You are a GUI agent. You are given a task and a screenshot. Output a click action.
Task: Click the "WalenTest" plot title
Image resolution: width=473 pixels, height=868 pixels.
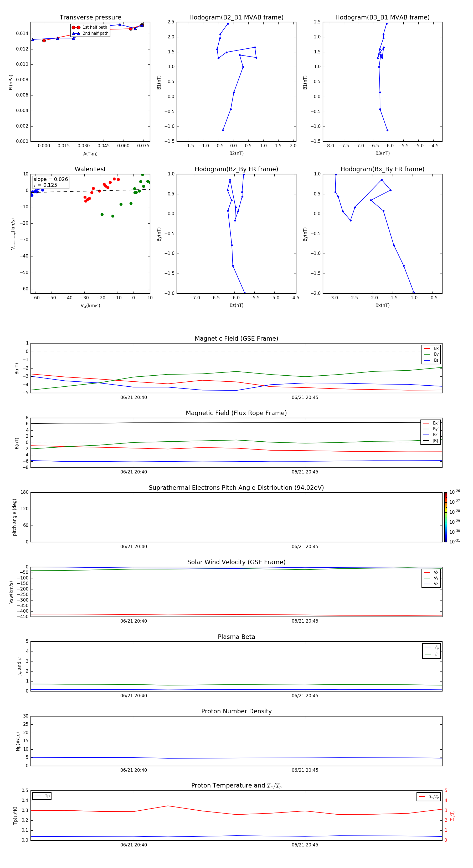click(90, 169)
